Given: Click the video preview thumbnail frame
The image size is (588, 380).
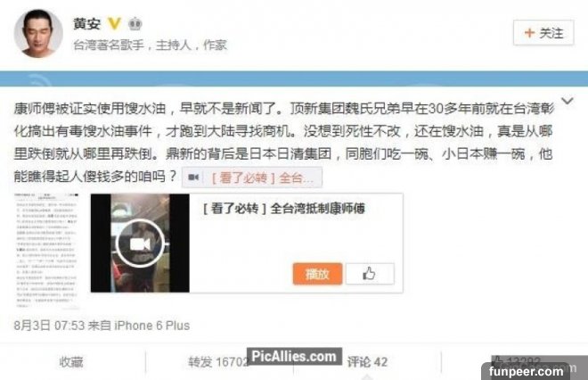Looking at the screenshot, I should [140, 243].
